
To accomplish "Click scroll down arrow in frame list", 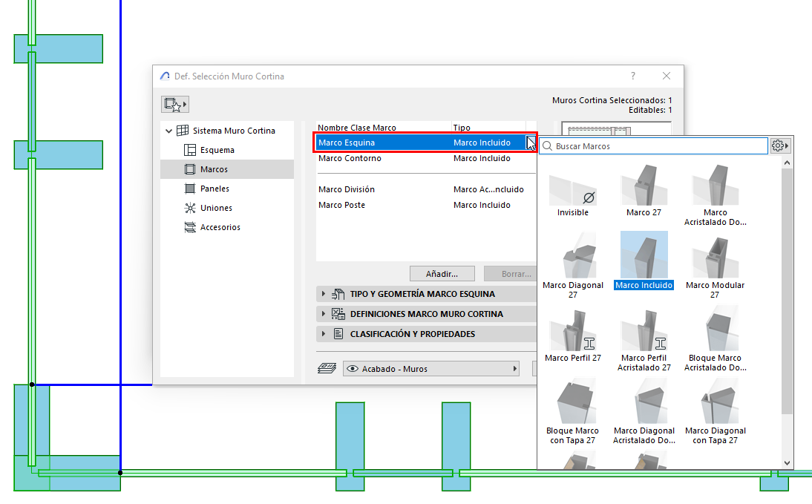I will coord(788,463).
